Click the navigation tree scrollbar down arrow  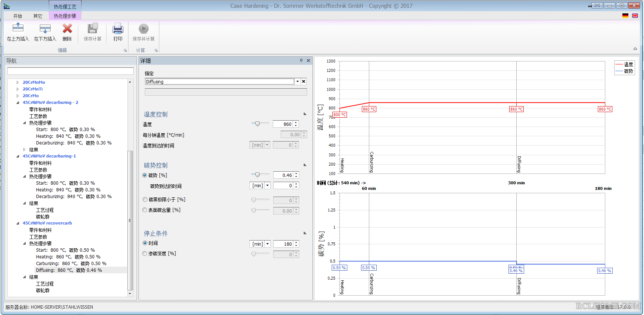coord(130,294)
